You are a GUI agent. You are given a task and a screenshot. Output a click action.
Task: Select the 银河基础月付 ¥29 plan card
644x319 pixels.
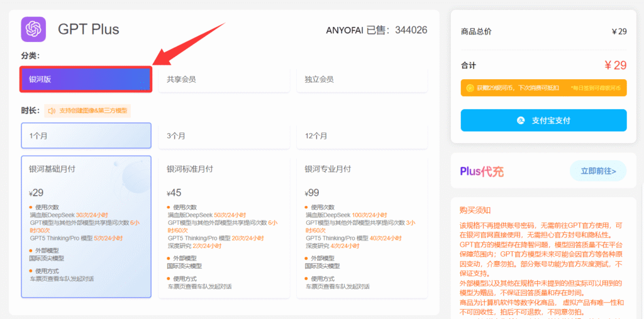[86, 227]
